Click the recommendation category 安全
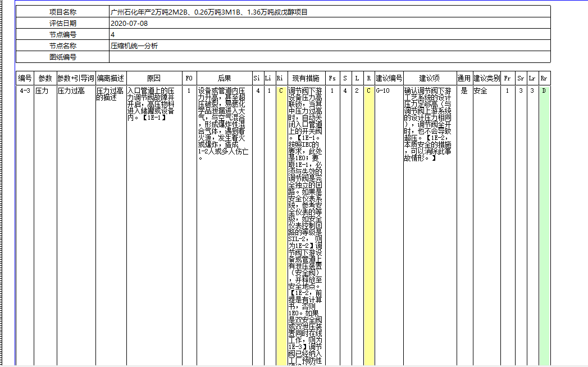588x367 pixels. click(480, 91)
